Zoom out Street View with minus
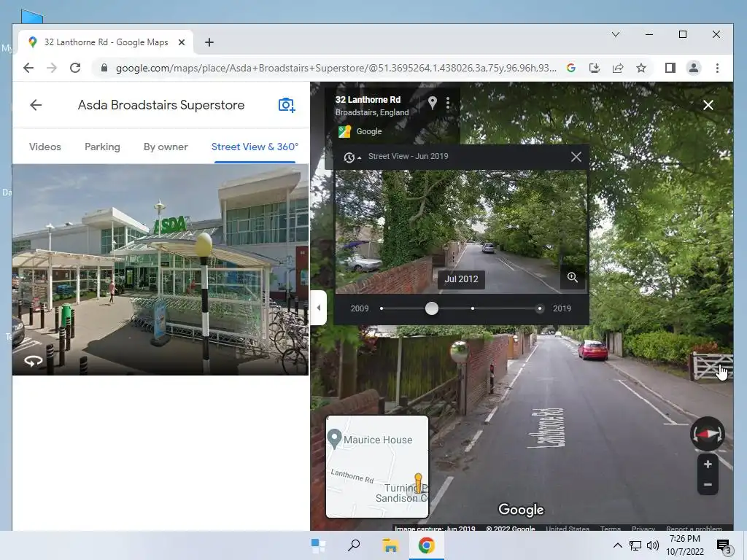Viewport: 747px width, 560px height. pos(708,485)
